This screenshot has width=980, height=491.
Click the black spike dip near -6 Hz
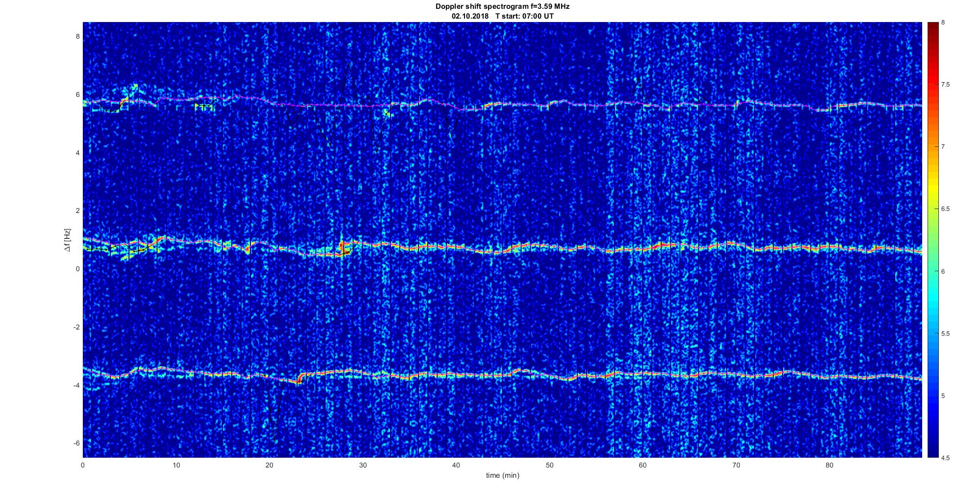click(275, 441)
